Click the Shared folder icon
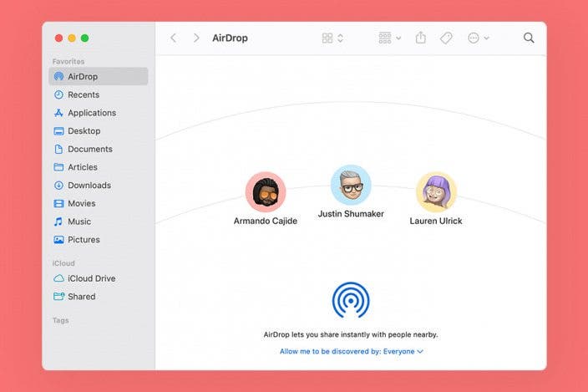588x392 pixels. coord(58,297)
